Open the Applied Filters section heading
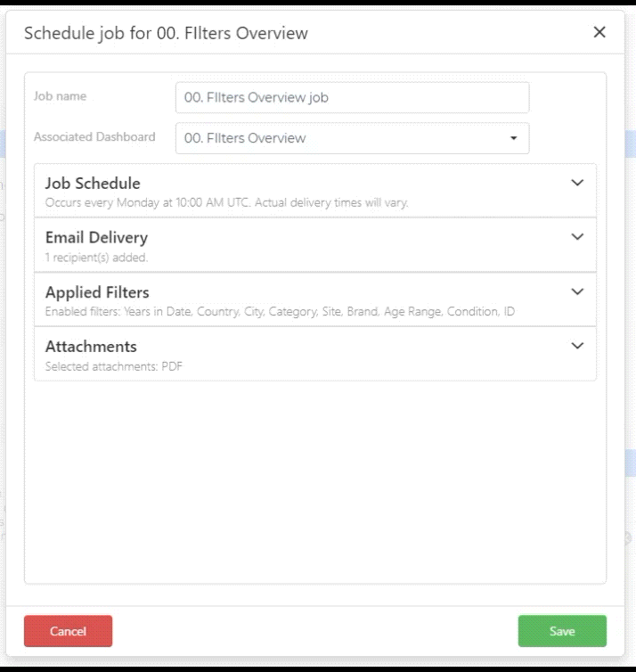The image size is (636, 672). [97, 292]
